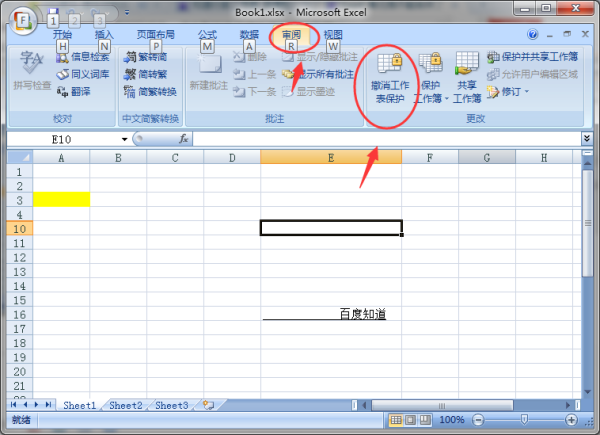Click Share Workbook (共享工作簿)

467,78
